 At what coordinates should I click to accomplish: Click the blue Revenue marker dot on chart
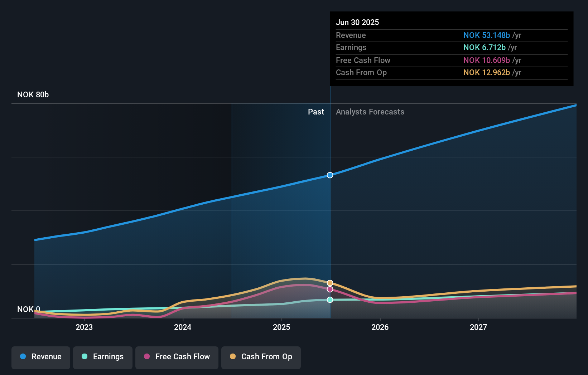point(330,175)
